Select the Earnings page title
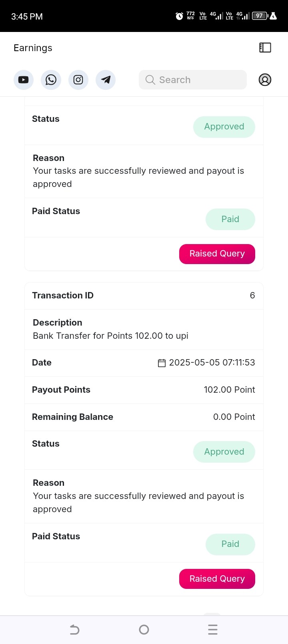 [33, 48]
